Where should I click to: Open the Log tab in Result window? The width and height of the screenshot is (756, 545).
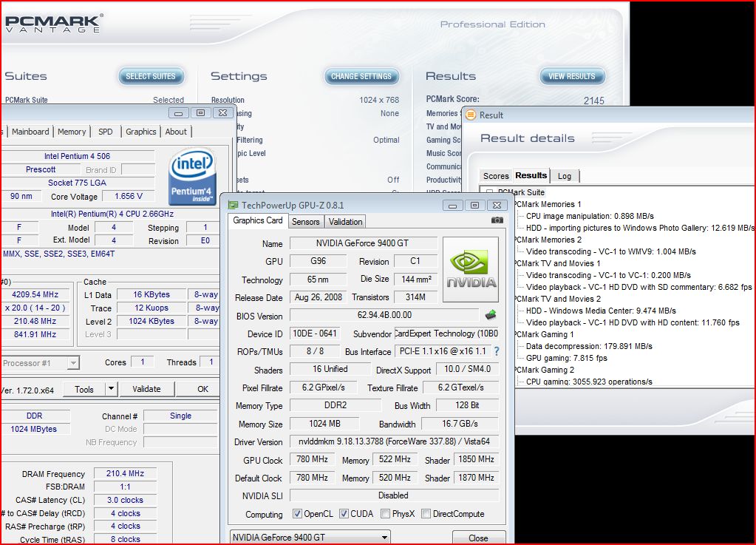(565, 176)
